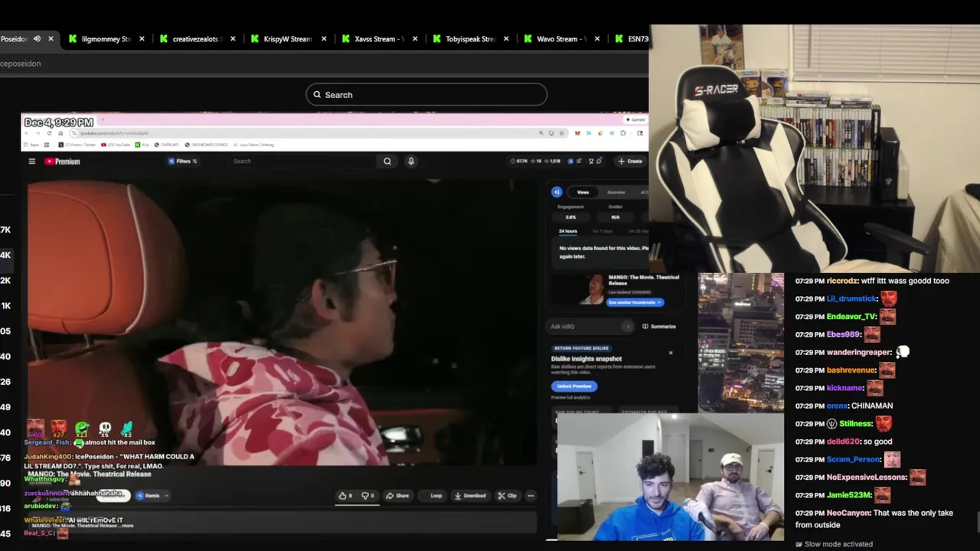Open the three-dot more actions menu
The width and height of the screenshot is (980, 551).
[531, 496]
